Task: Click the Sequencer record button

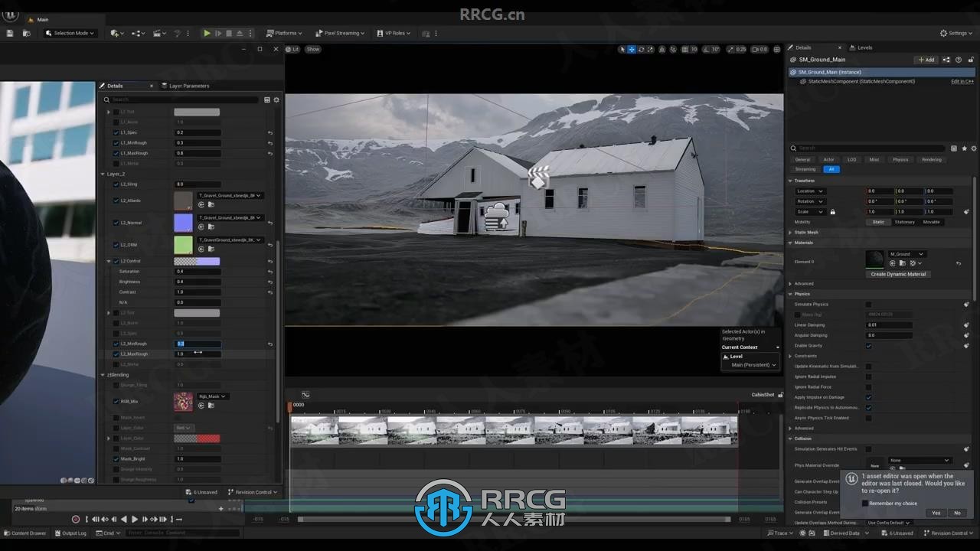Action: tap(75, 520)
